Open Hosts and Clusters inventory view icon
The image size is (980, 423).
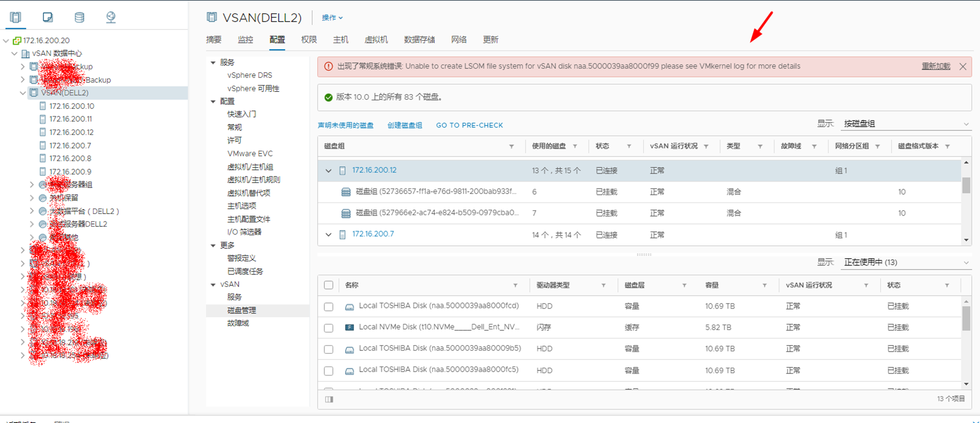[15, 17]
